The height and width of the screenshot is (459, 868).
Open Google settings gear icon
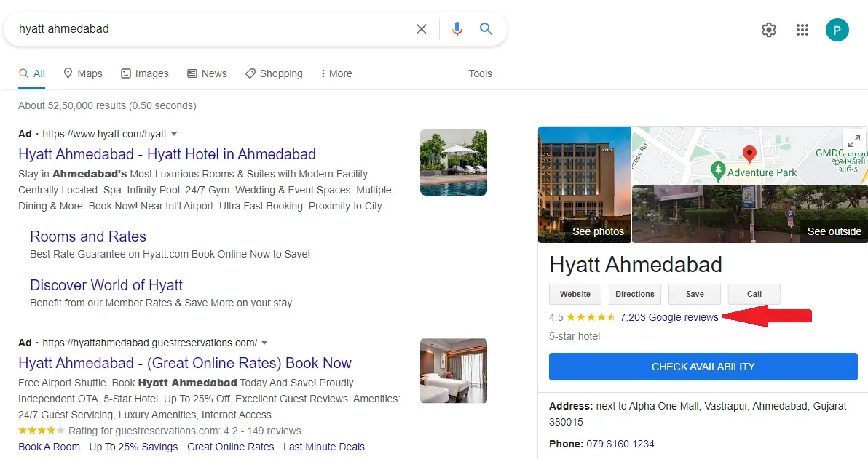769,30
